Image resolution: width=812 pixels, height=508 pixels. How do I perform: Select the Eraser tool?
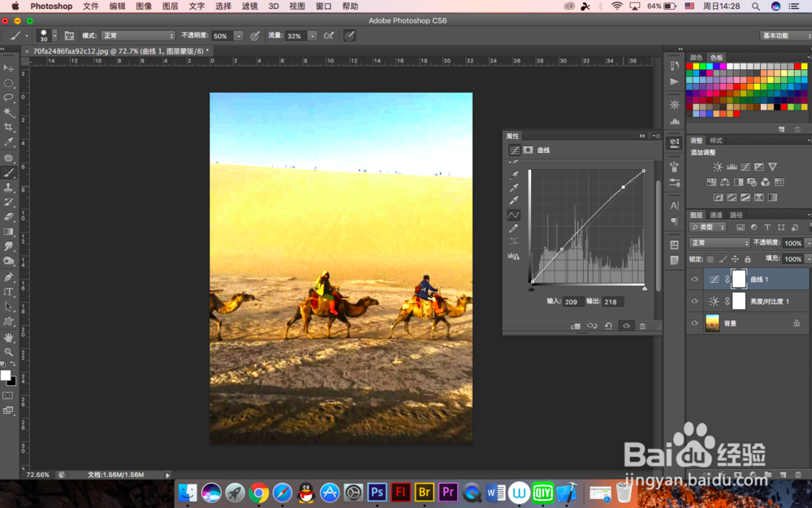pos(9,217)
